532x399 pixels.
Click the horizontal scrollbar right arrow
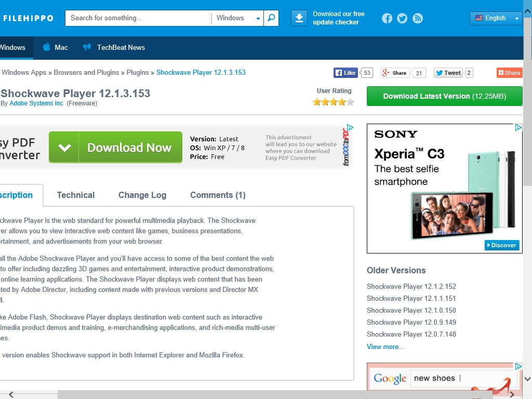(512, 394)
